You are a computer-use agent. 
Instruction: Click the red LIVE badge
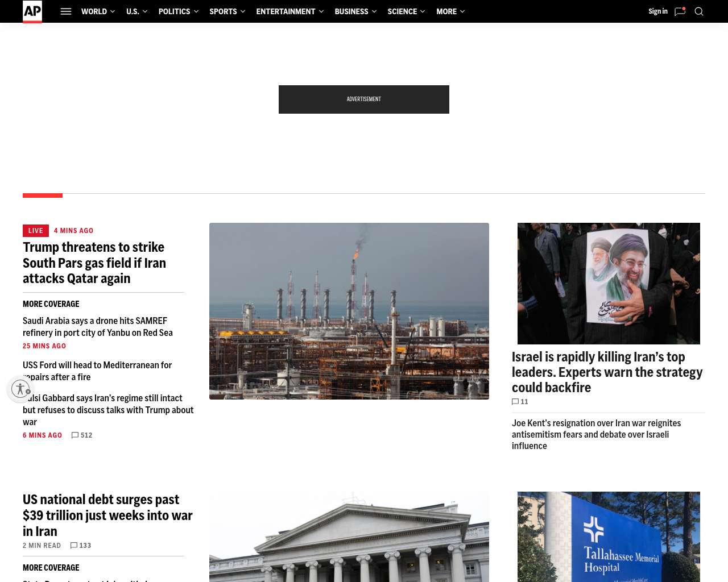pos(36,231)
